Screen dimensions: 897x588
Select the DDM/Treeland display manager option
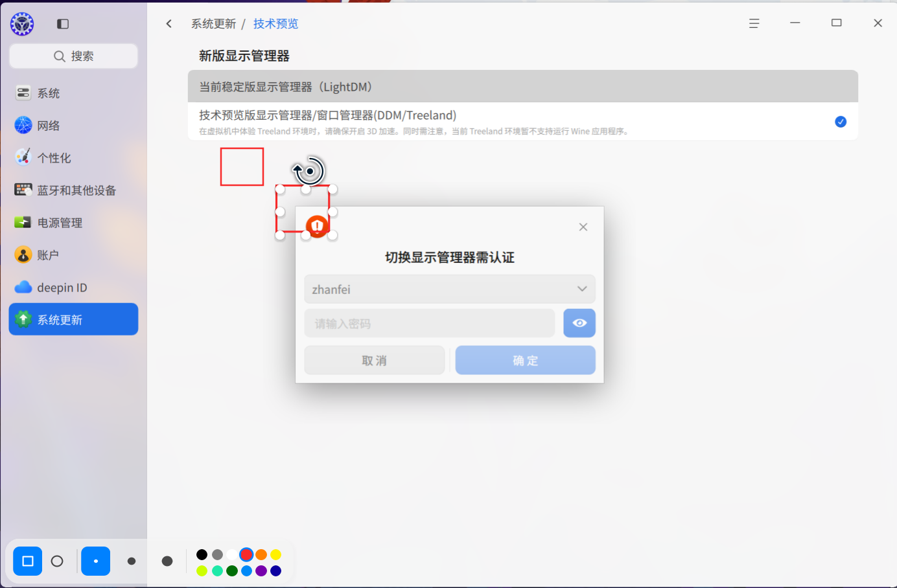523,122
